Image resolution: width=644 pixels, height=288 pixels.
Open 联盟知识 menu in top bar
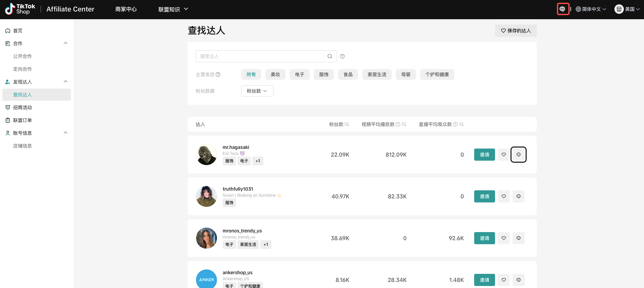click(173, 9)
